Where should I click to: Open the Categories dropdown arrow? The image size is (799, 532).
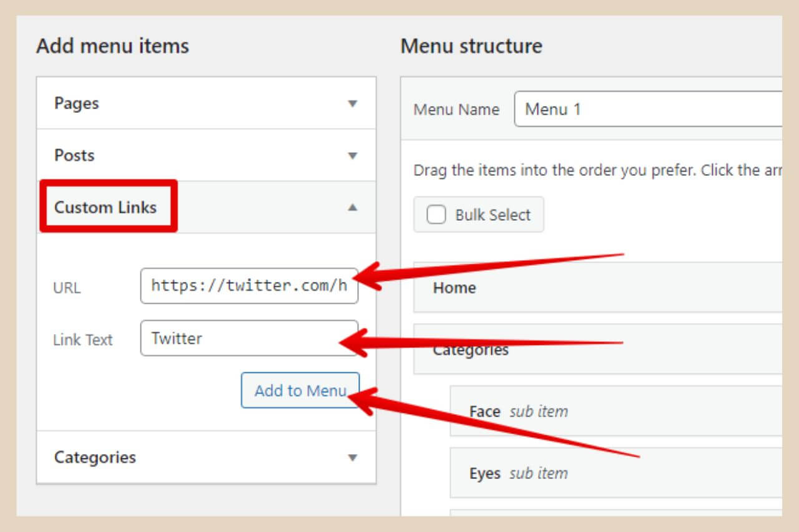pos(353,457)
